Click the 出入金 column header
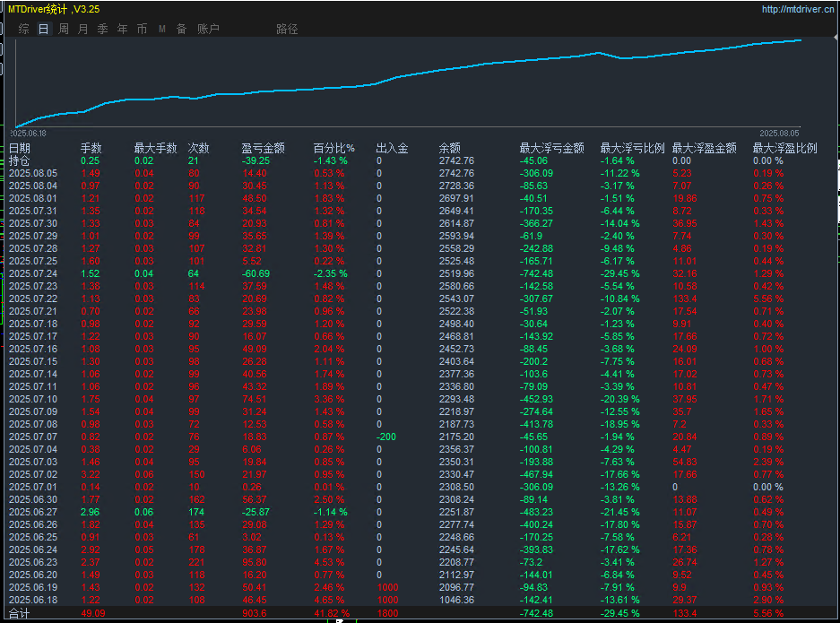This screenshot has height=623, width=840. (x=392, y=149)
